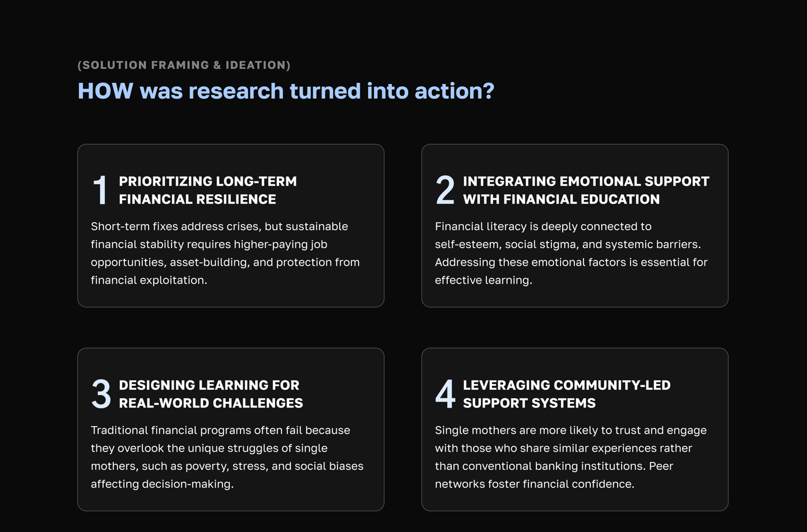Click the 'financial exploitation.' text in card one
Screen dimensions: 807x532
point(149,280)
